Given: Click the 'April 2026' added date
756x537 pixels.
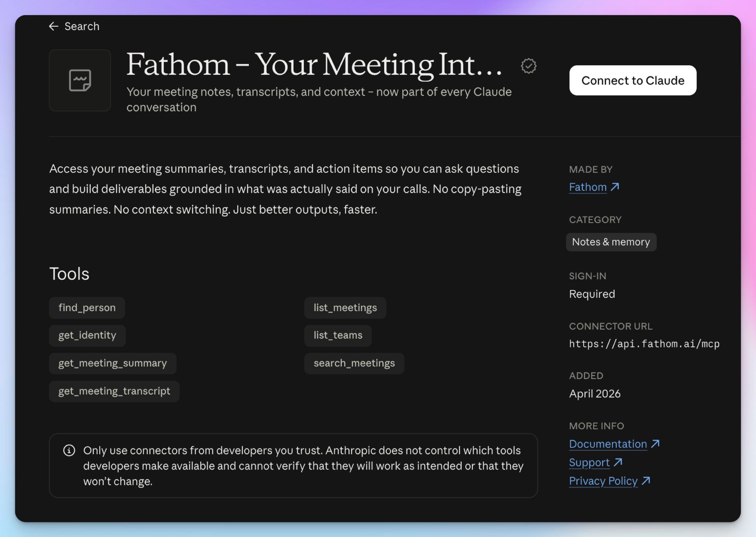Looking at the screenshot, I should [595, 394].
